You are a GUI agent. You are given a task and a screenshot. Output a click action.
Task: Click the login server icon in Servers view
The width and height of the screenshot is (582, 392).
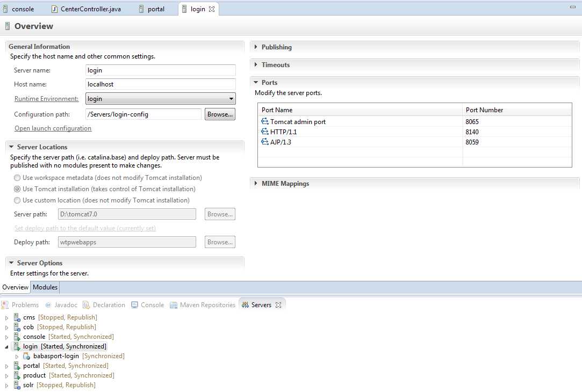(17, 346)
